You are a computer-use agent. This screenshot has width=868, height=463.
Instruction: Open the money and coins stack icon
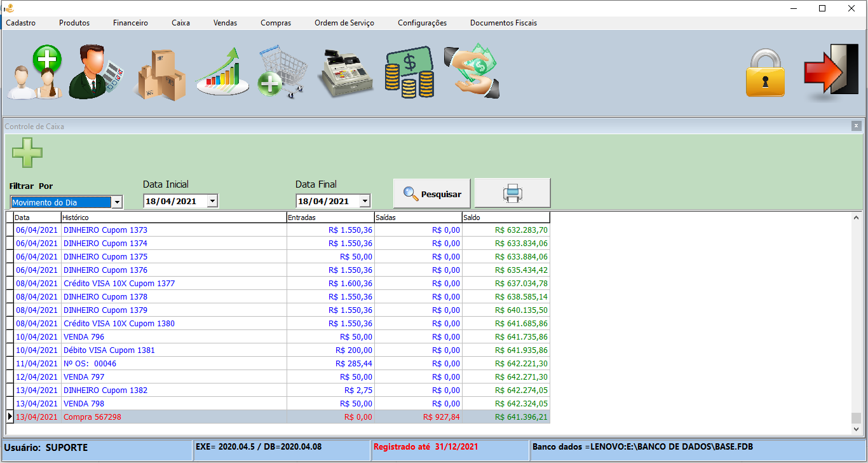[x=409, y=73]
